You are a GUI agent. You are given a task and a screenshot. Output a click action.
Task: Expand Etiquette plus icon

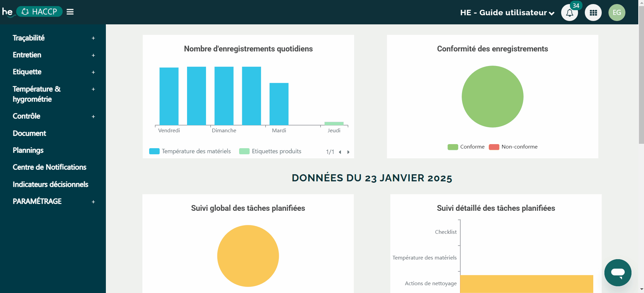[93, 72]
